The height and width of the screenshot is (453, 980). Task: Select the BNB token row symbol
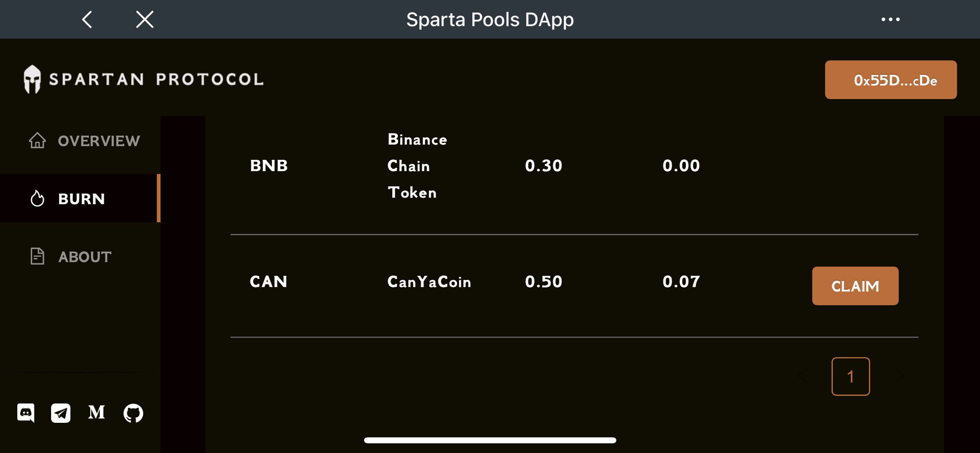point(269,166)
